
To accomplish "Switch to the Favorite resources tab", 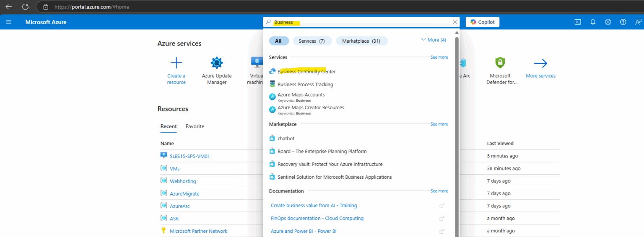I will coord(195,126).
